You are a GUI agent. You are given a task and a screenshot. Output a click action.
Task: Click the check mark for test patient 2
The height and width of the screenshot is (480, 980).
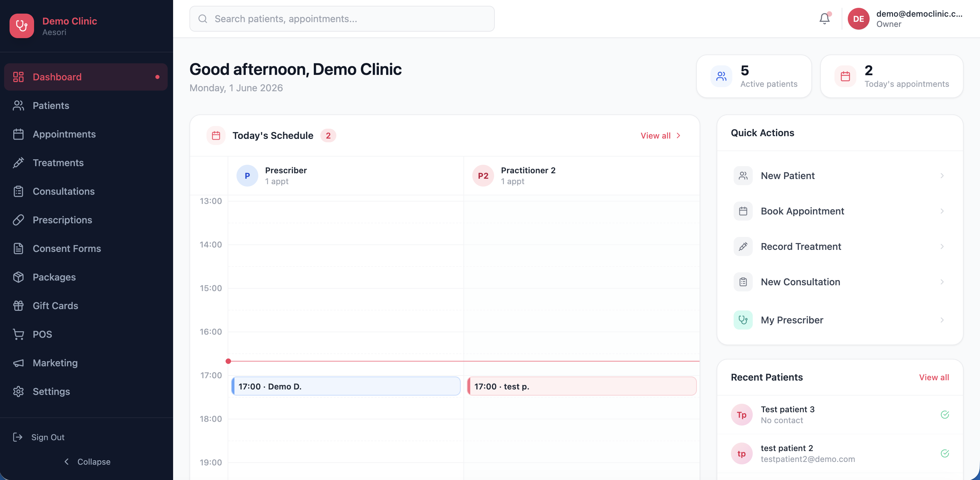click(x=945, y=453)
